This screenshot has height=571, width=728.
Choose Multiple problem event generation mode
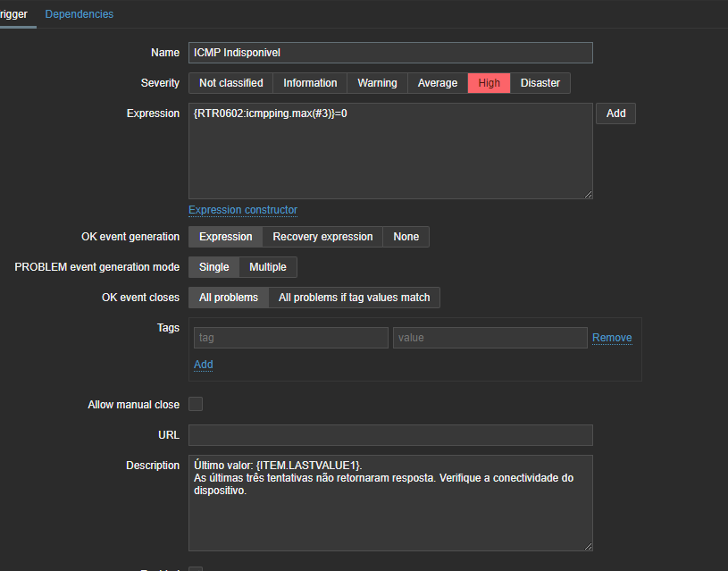click(267, 267)
